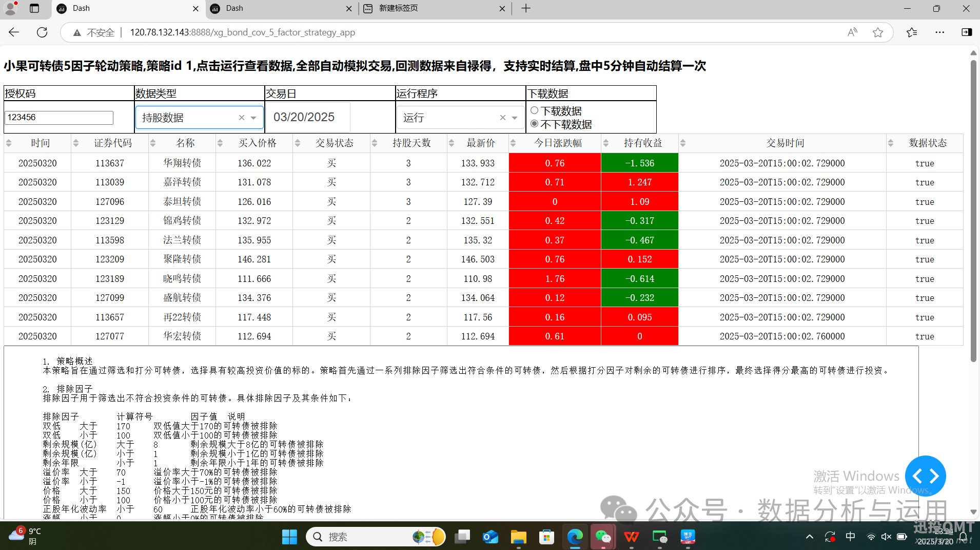
Task: Open tab actions menu icon
Action: (x=34, y=8)
